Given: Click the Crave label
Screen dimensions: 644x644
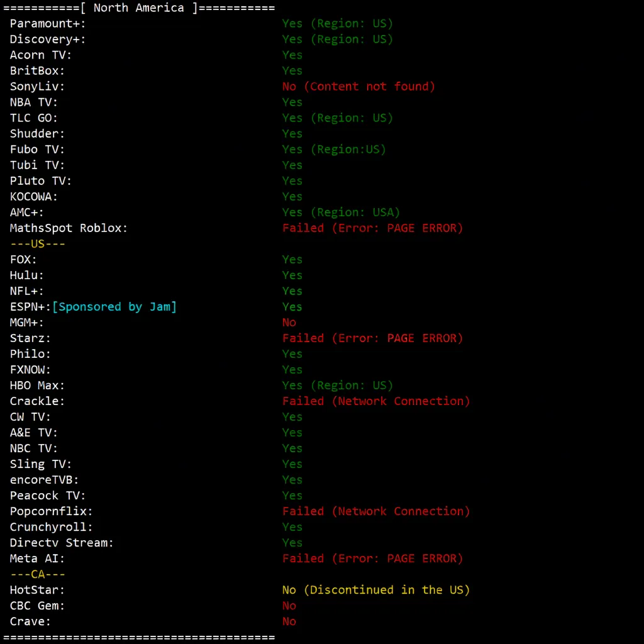Looking at the screenshot, I should point(30,621).
